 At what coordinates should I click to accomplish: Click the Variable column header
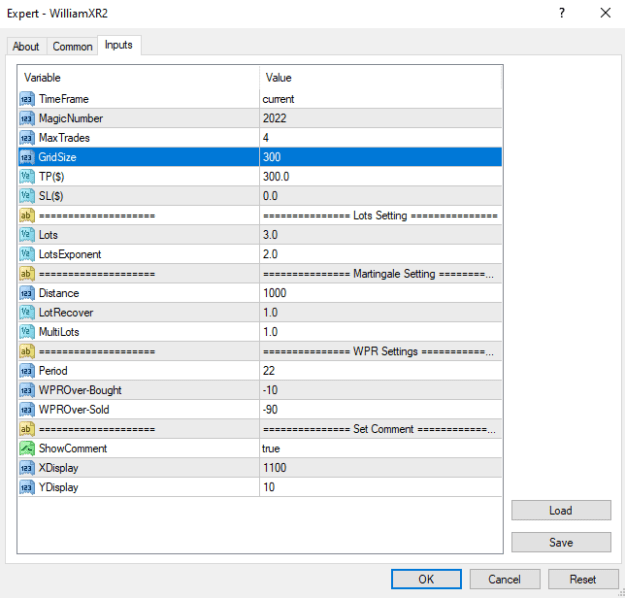139,77
